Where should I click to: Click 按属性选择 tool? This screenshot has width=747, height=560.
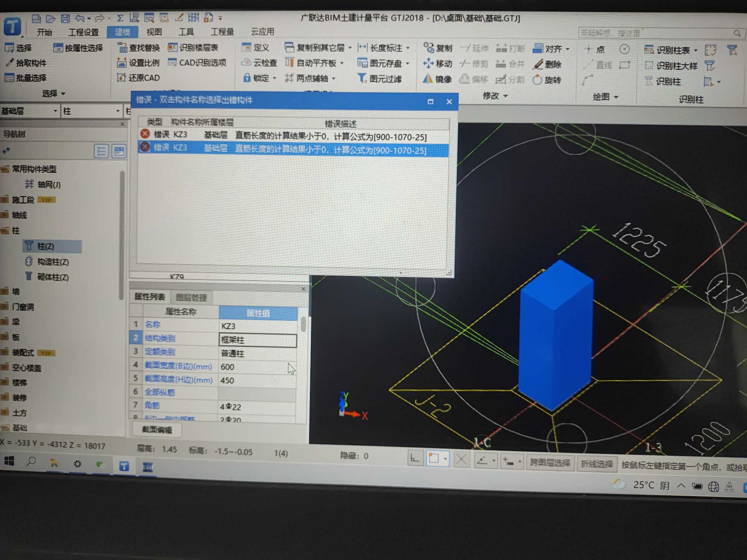78,48
